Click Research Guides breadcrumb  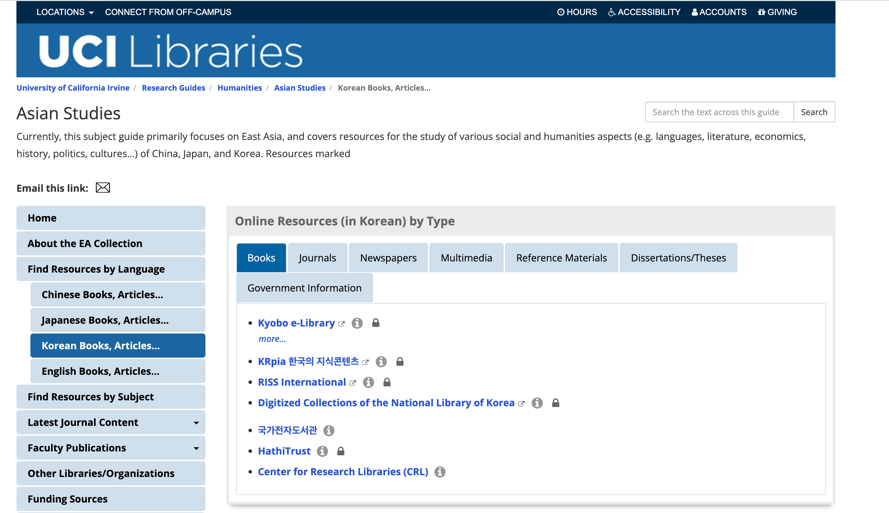[173, 88]
